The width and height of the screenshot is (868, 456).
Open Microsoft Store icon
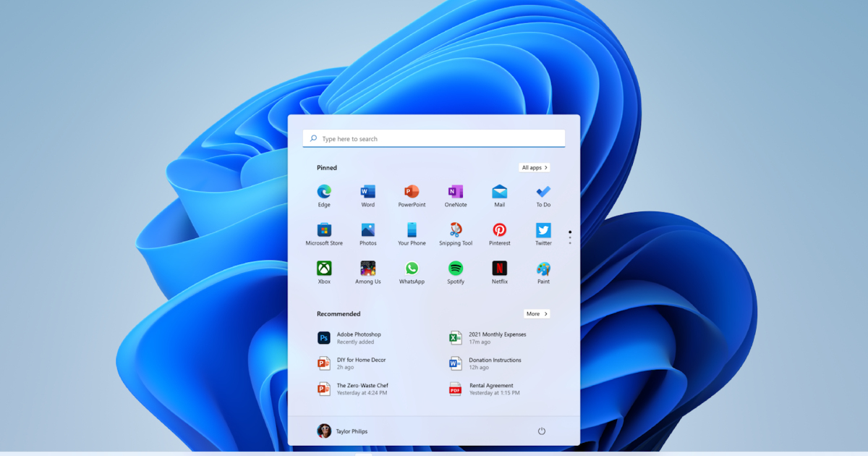[x=324, y=230]
